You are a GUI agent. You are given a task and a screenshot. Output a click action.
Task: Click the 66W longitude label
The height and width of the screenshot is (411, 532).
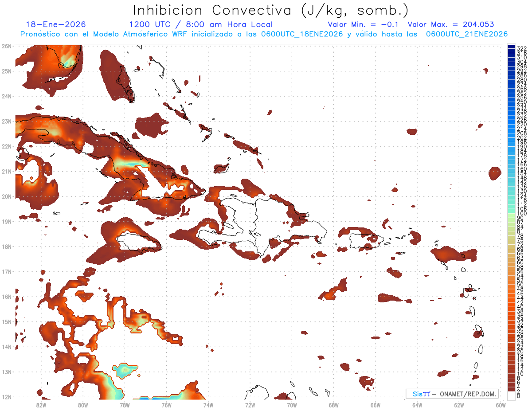point(375,405)
